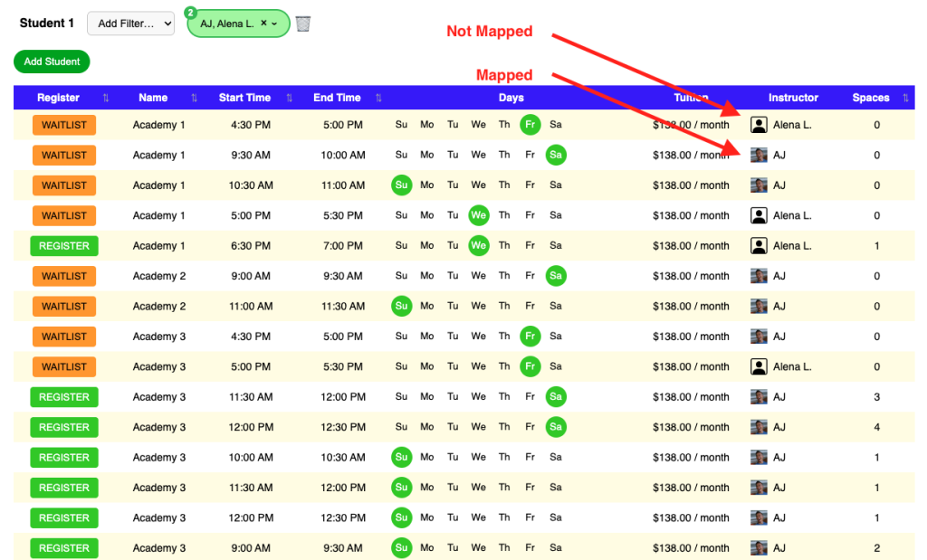
Task: Remove the AJ, Alena L. filter with ×
Action: click(x=263, y=24)
